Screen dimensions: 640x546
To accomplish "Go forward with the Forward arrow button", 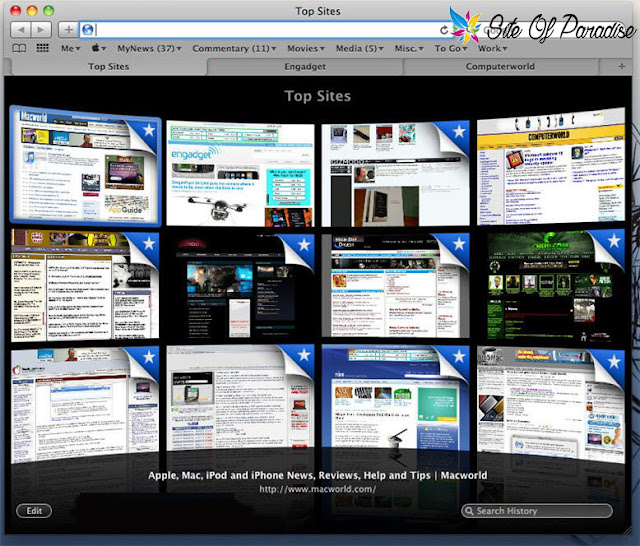I will click(x=41, y=30).
